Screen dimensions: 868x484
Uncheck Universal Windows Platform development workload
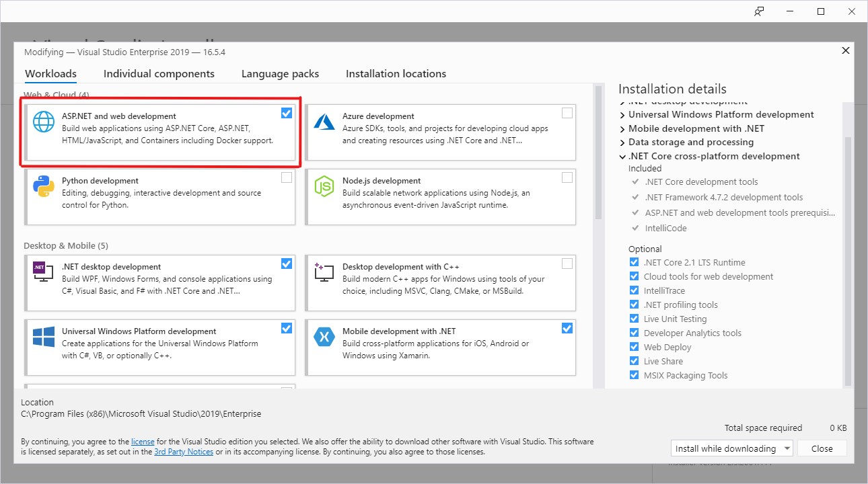click(287, 328)
